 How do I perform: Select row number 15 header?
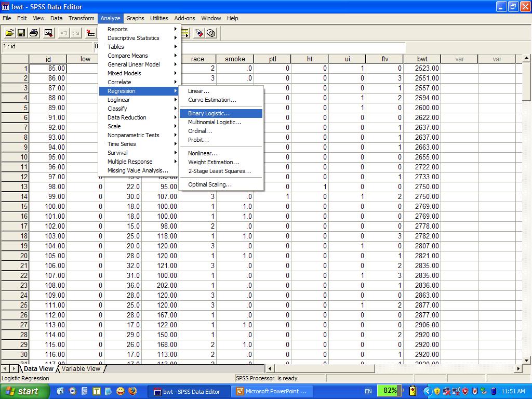15,206
